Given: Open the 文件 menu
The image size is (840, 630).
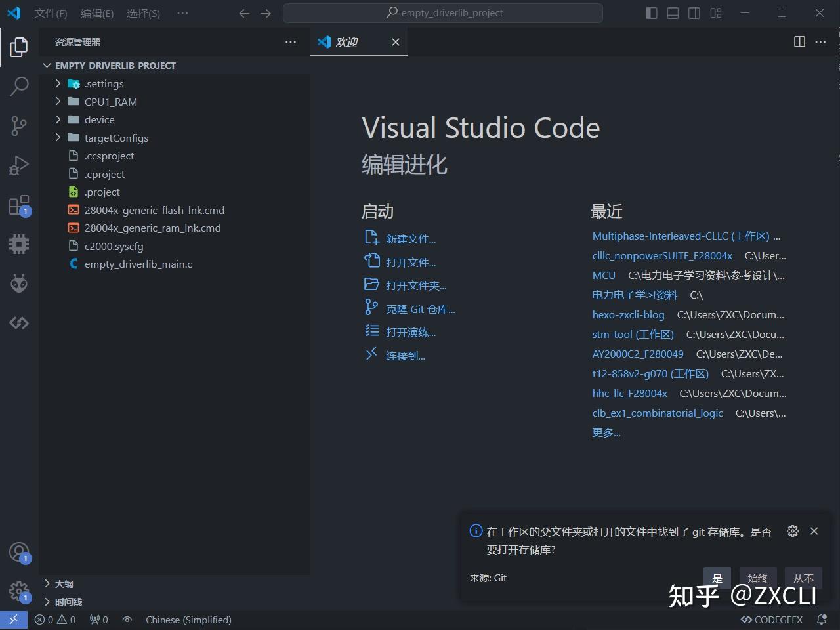Looking at the screenshot, I should click(50, 13).
